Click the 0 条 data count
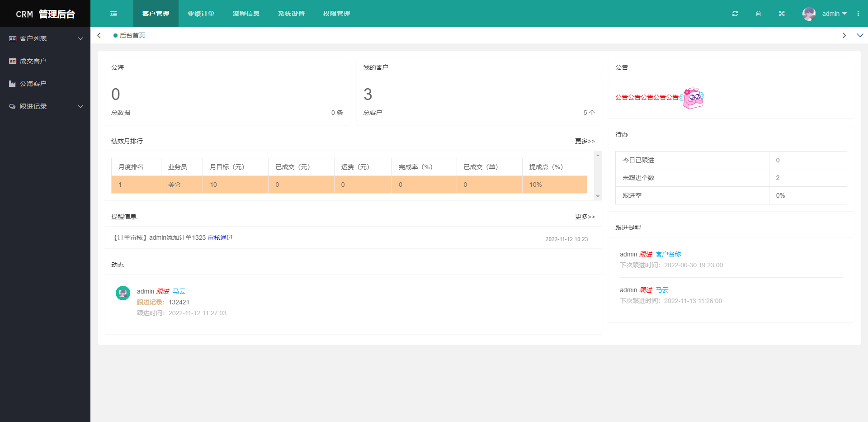The height and width of the screenshot is (422, 868). [x=337, y=113]
